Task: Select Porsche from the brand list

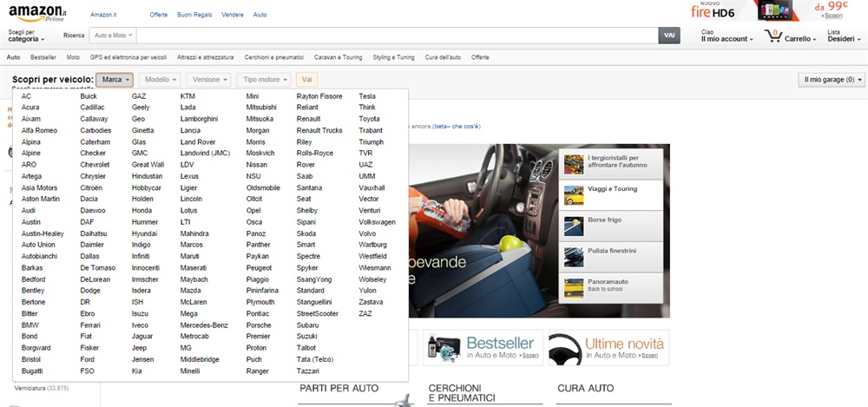Action: (259, 325)
